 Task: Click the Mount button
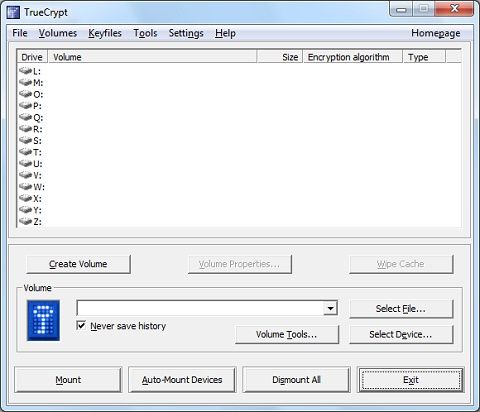pos(68,380)
